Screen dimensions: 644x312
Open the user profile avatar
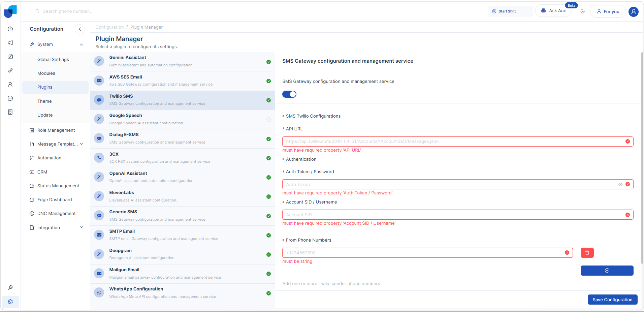633,12
